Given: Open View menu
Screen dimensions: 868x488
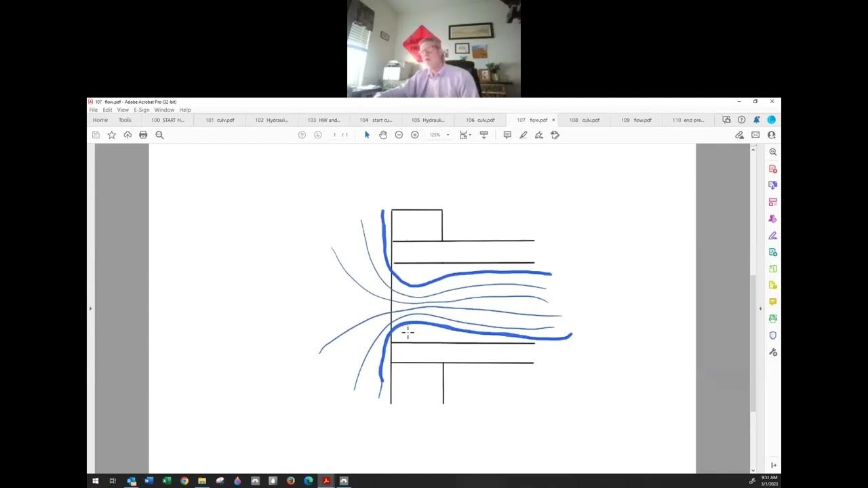Looking at the screenshot, I should 123,110.
